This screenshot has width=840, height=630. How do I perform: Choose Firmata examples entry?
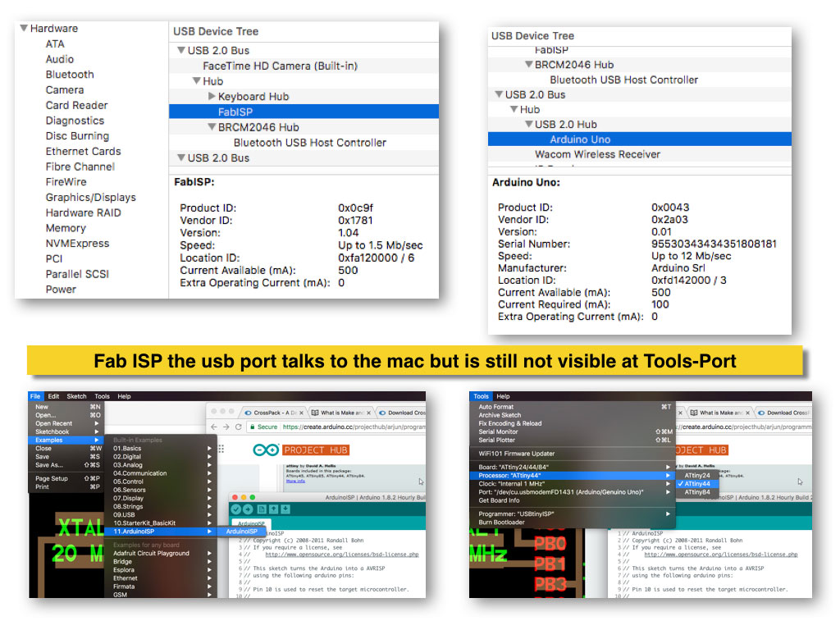pyautogui.click(x=161, y=587)
